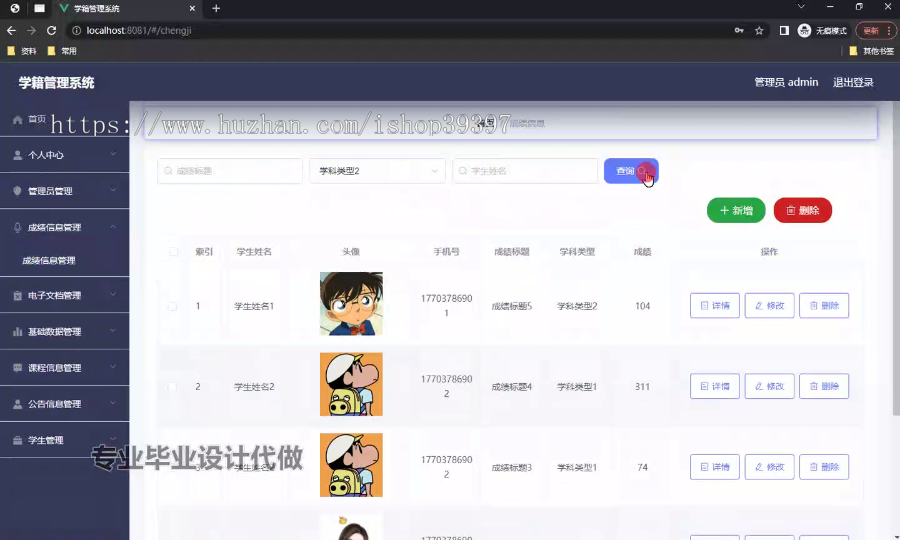The image size is (900, 540).
Task: Open 学生姓名1 Conan avatar image
Action: 351,304
